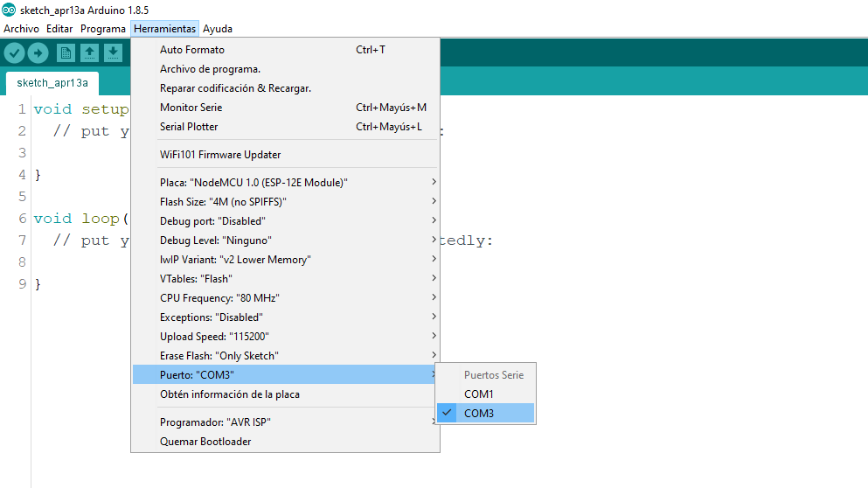Open the Puerto COM3 submenu item

285,375
